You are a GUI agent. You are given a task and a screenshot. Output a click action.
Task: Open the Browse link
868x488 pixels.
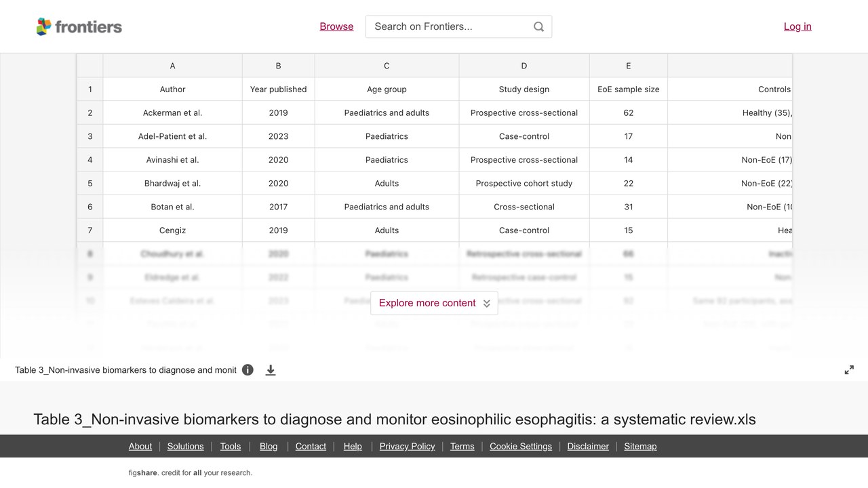tap(336, 26)
